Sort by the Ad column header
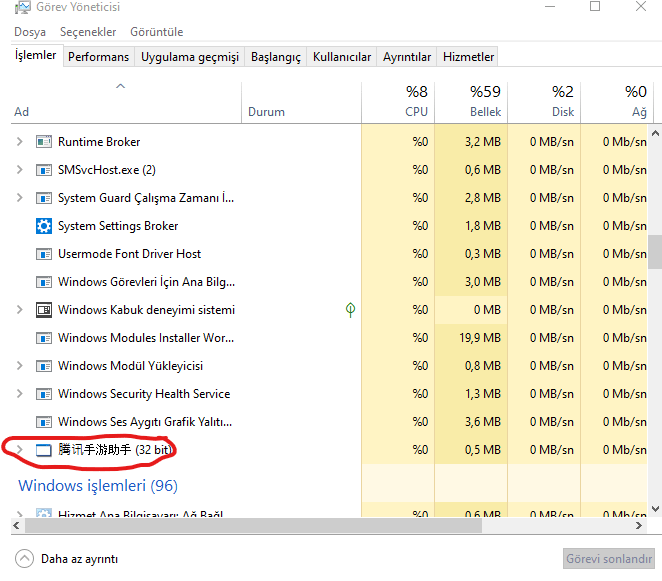 (x=126, y=103)
